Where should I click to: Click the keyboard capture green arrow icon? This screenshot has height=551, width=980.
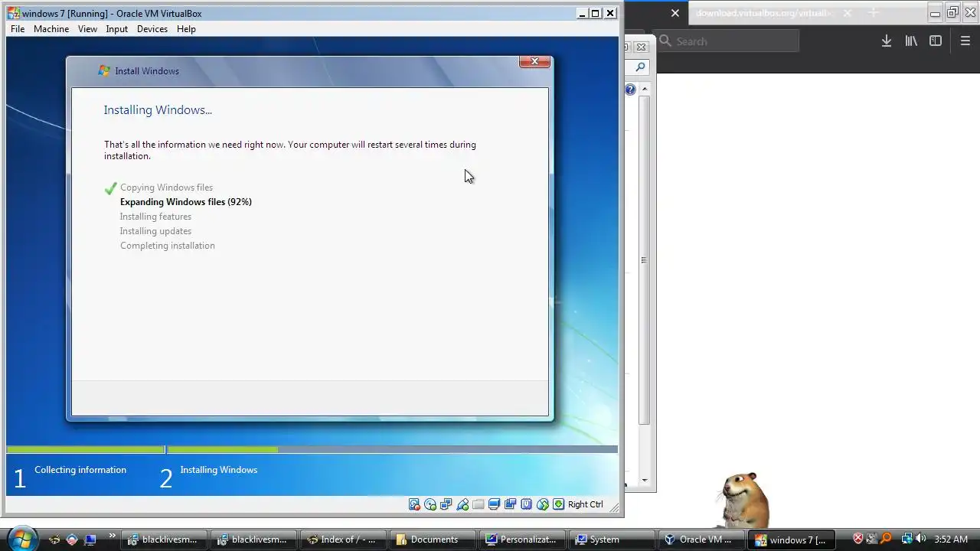tap(559, 504)
